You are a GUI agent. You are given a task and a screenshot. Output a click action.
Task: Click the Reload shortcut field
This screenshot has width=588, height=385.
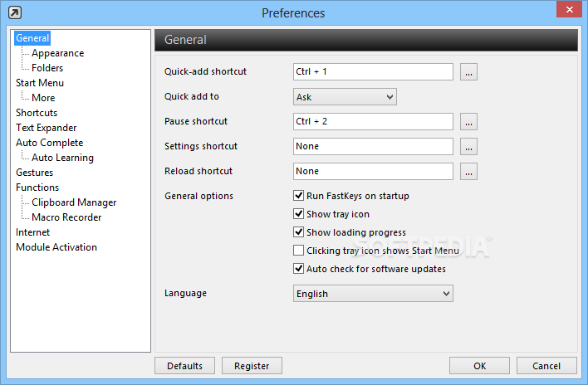click(373, 171)
